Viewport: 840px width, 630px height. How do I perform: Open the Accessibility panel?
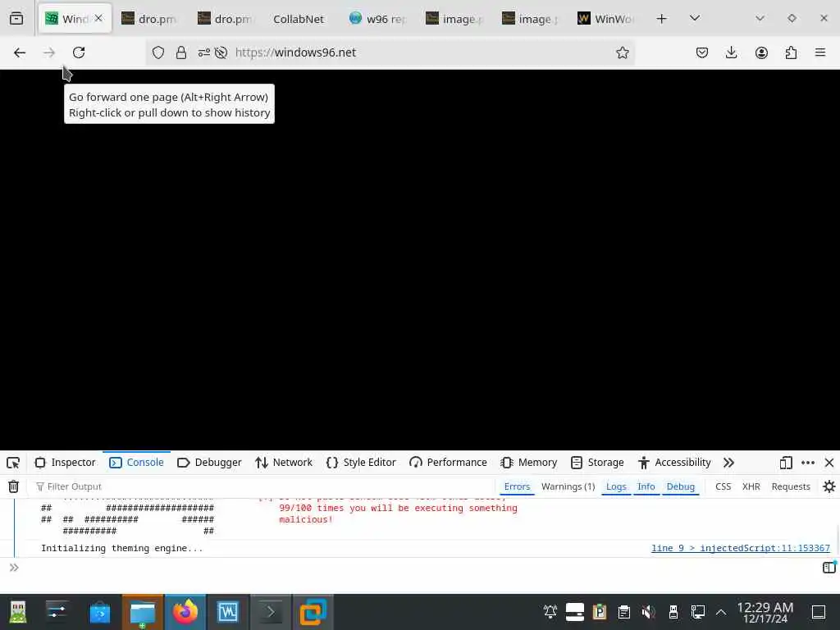[674, 463]
